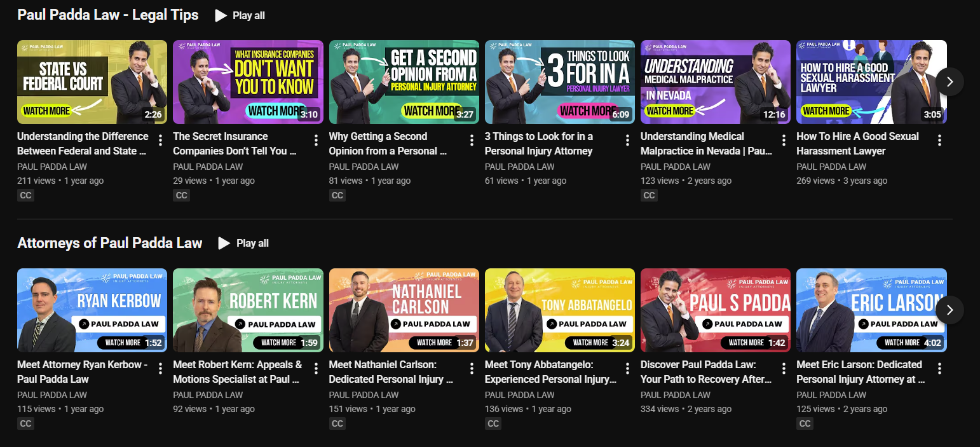This screenshot has height=447, width=980.
Task: Click PAUL PADDA LAW channel under Sexual Harassment video
Action: point(831,167)
